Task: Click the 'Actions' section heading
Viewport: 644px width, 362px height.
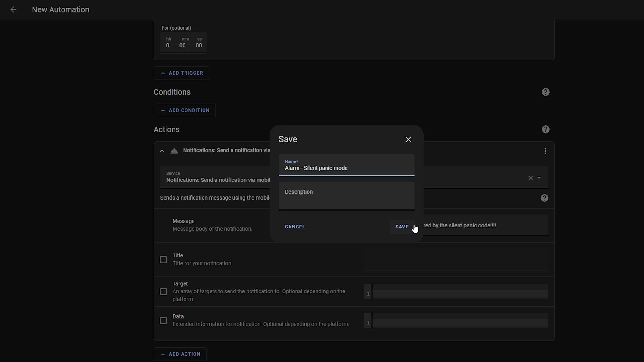Action: [x=166, y=129]
